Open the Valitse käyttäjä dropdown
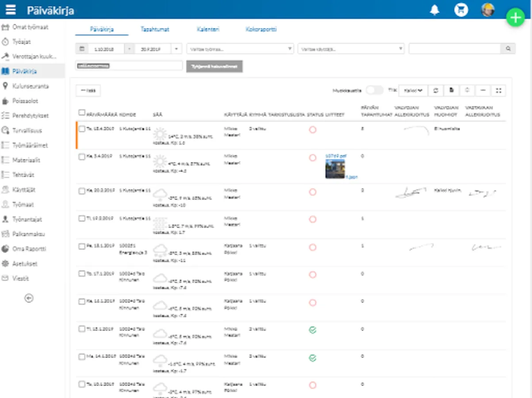Viewport: 532px width, 398px height. (x=351, y=49)
